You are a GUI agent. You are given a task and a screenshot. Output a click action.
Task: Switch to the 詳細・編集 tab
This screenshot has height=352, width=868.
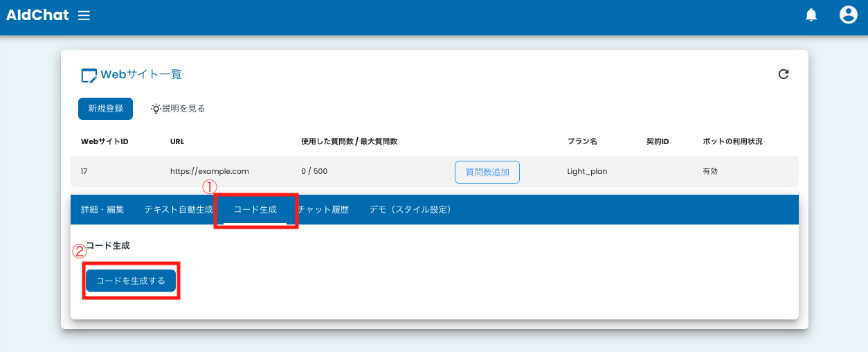click(102, 209)
